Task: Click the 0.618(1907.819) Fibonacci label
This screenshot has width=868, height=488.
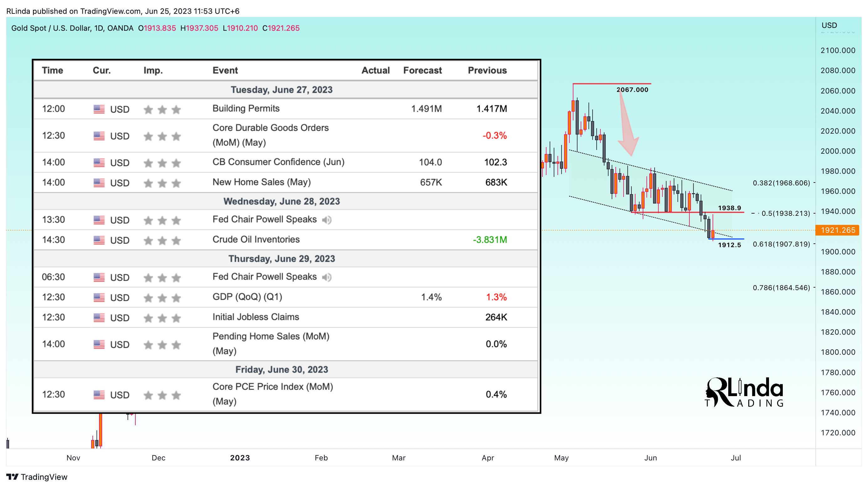Action: (782, 244)
